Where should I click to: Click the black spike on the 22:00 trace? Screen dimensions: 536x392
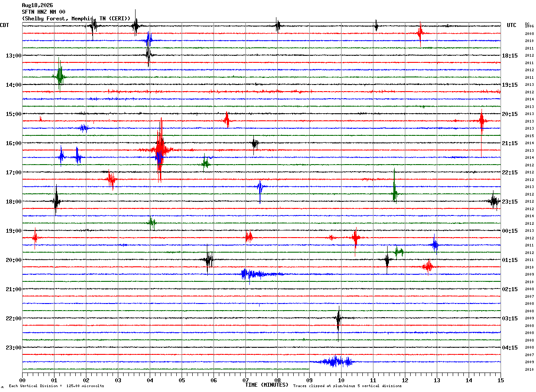click(x=338, y=318)
